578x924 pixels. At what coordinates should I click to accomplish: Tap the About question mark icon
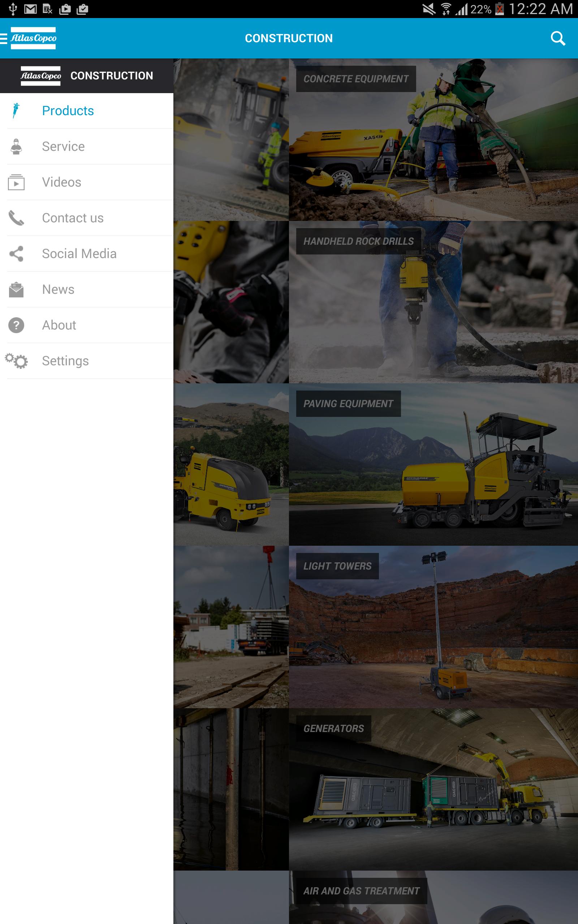coord(16,325)
